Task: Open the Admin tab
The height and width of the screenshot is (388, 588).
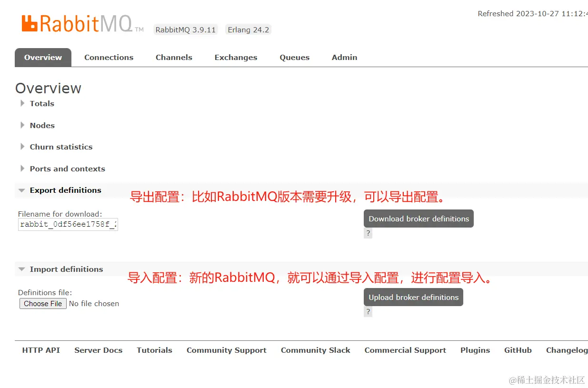Action: 344,57
